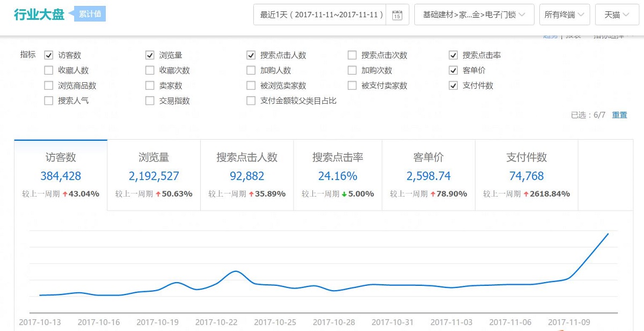The width and height of the screenshot is (644, 331).
Task: Tick the 搜索点击次数 checkbox
Action: click(x=352, y=55)
